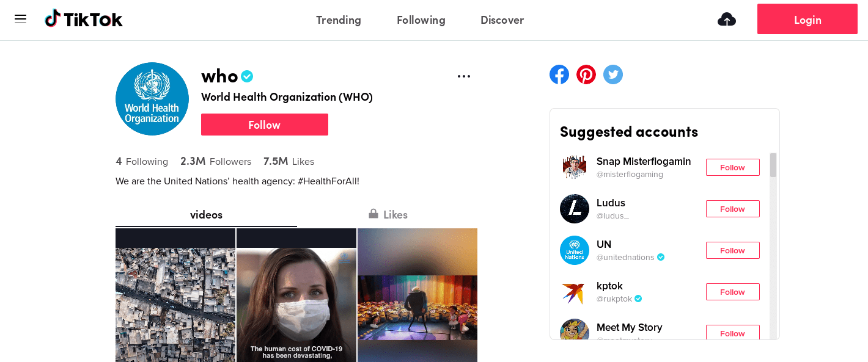This screenshot has width=868, height=362.
Task: Open the three-dot options menu on profile
Action: 464,76
